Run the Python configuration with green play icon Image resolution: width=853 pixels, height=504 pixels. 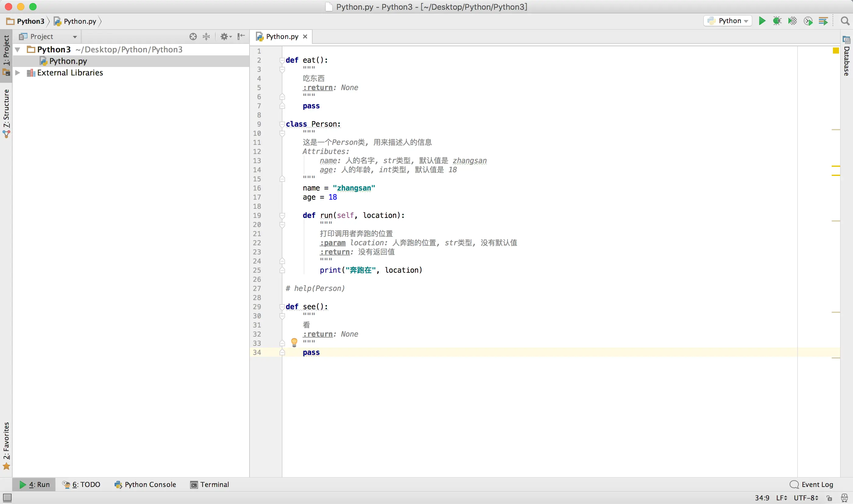(x=762, y=21)
